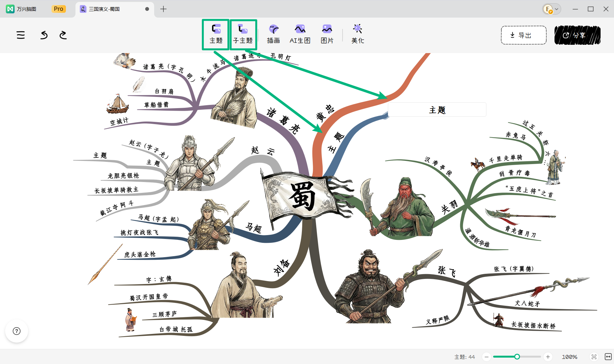Open the user account avatar dropdown
The width and height of the screenshot is (614, 364).
(x=552, y=9)
